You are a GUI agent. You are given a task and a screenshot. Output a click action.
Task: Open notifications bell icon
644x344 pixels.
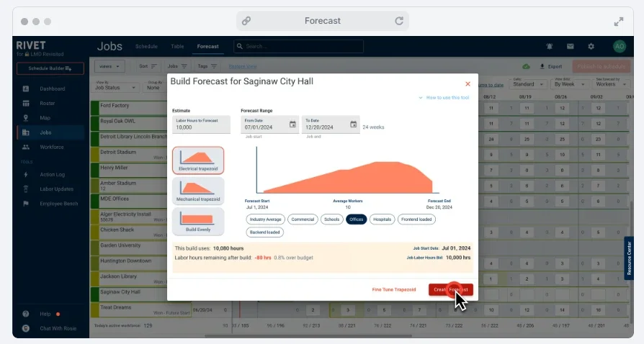(x=550, y=46)
